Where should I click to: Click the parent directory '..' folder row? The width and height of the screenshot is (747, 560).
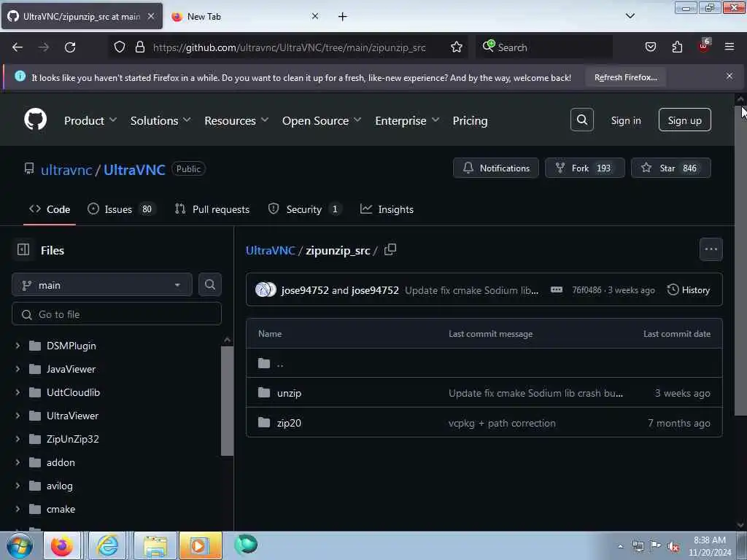(x=484, y=363)
